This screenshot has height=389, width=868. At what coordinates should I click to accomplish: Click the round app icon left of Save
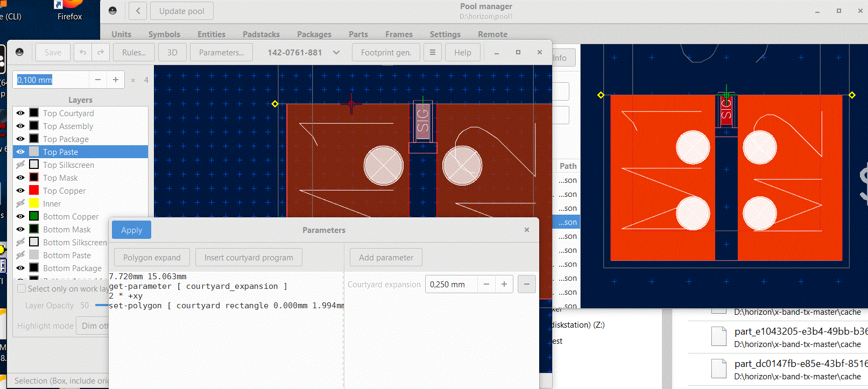coord(19,52)
